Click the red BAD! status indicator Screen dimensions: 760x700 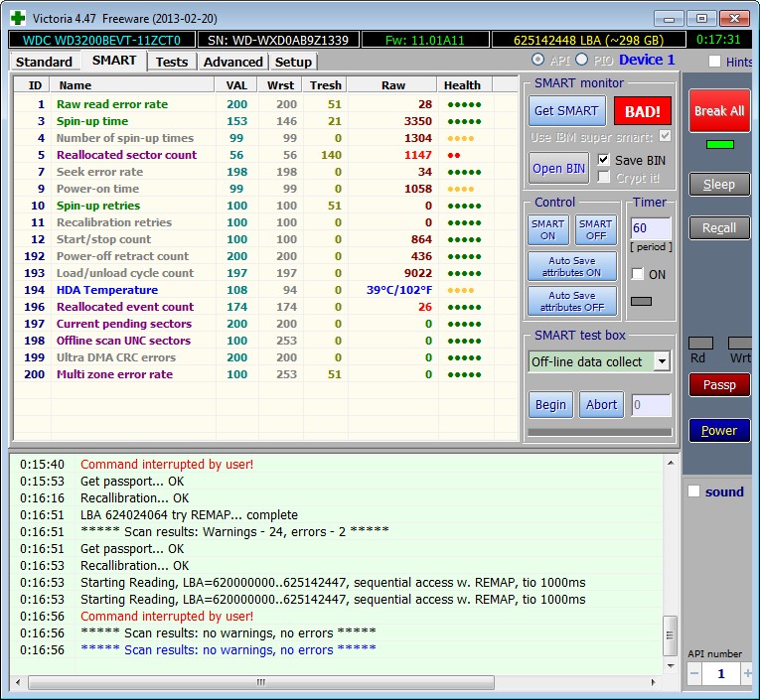[642, 111]
